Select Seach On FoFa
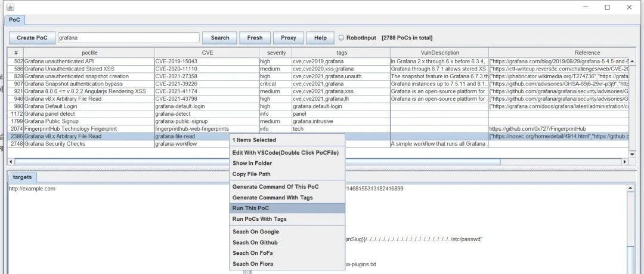644x274 pixels. pyautogui.click(x=287, y=253)
